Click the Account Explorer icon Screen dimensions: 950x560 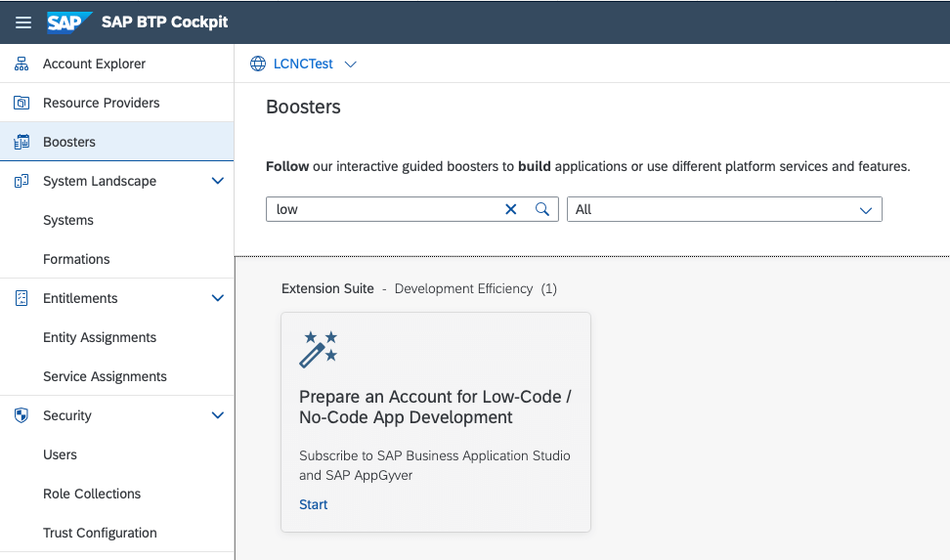click(x=22, y=64)
